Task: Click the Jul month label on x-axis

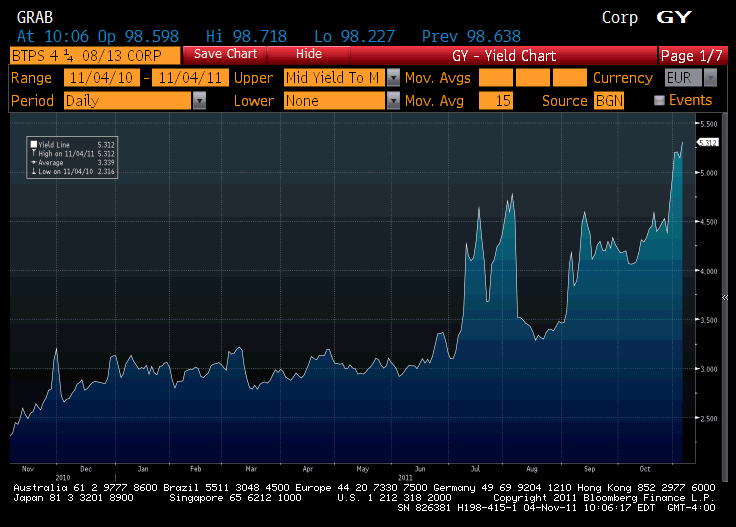Action: coord(475,469)
